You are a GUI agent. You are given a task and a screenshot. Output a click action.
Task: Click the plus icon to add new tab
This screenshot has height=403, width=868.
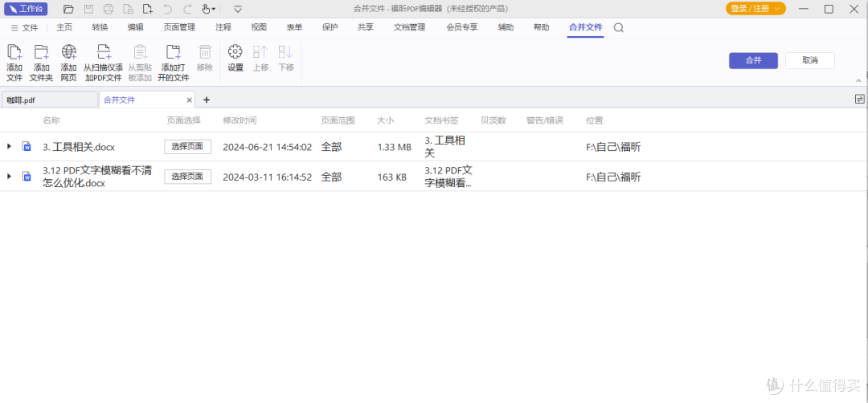pyautogui.click(x=207, y=100)
